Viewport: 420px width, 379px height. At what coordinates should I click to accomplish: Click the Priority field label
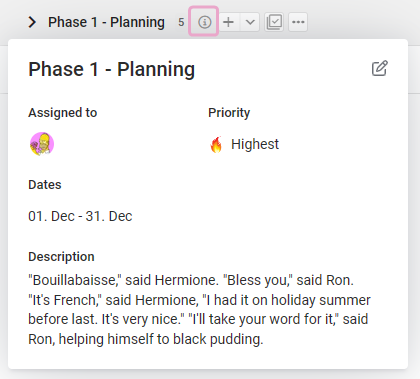tap(229, 113)
